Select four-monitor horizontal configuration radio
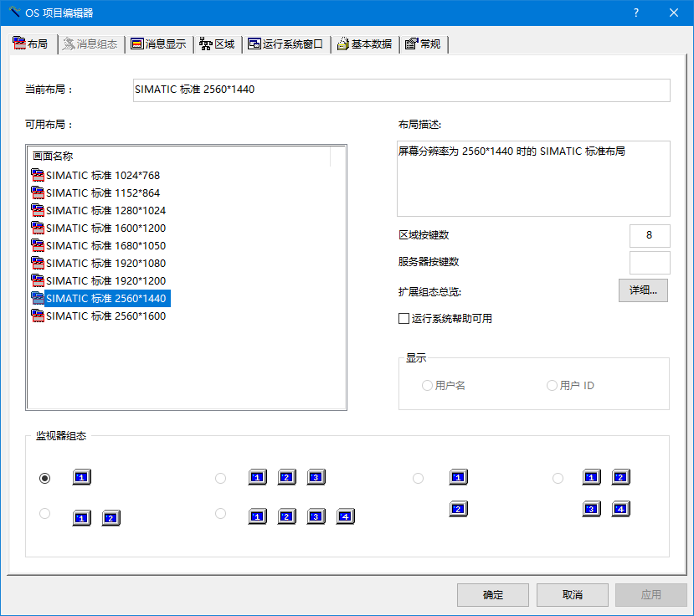 point(220,513)
